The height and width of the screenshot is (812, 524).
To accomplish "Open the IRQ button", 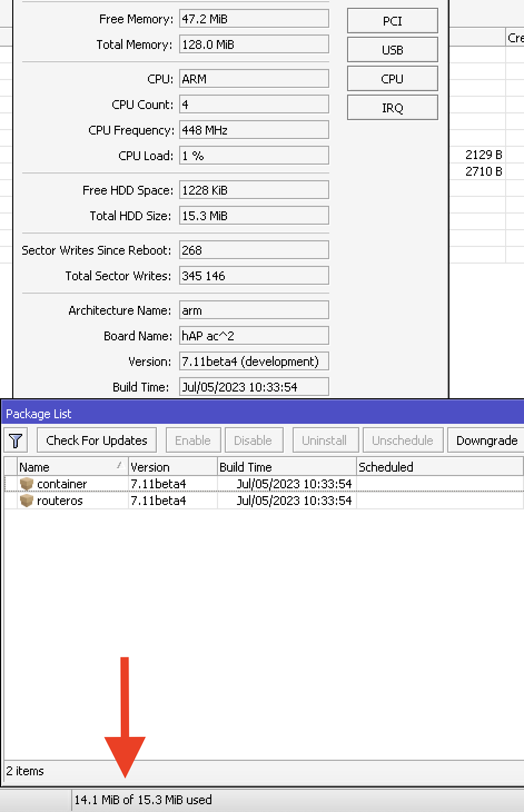I will coord(392,107).
